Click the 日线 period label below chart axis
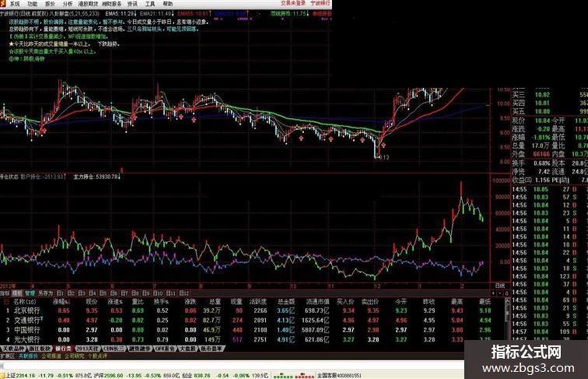Viewport: 588px width, 379px height. pos(500,286)
